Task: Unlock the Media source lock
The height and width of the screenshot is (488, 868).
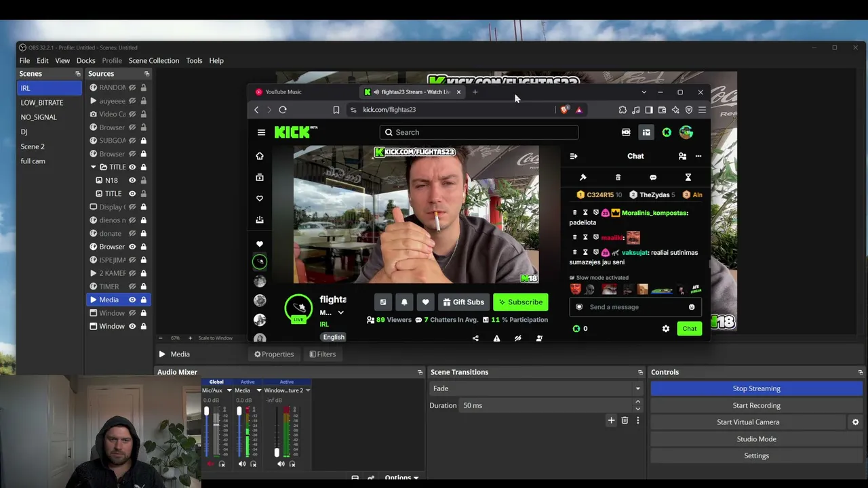Action: (x=143, y=300)
